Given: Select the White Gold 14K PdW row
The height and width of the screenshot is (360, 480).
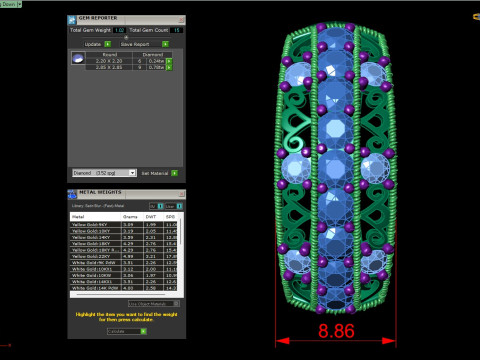Looking at the screenshot, I should coord(124,288).
